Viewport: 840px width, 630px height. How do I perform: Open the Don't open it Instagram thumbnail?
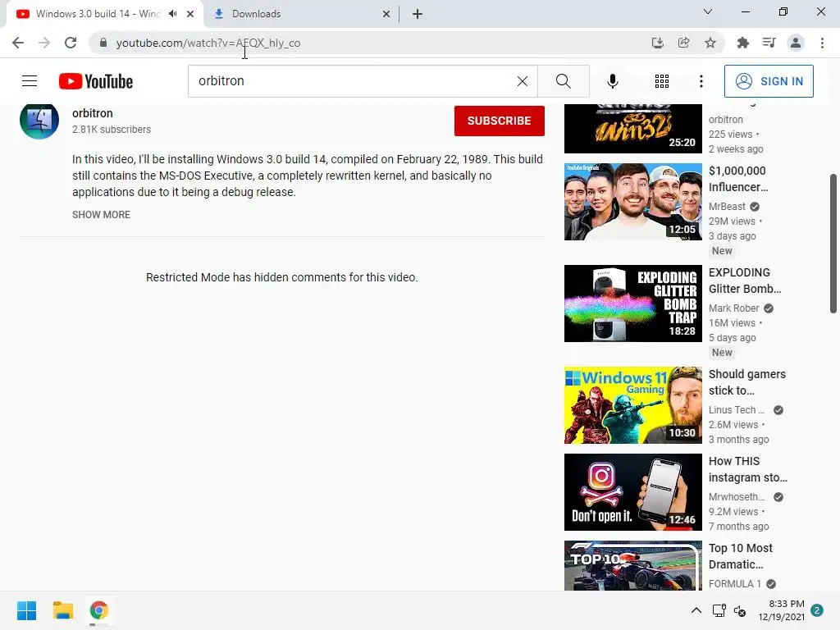click(632, 492)
